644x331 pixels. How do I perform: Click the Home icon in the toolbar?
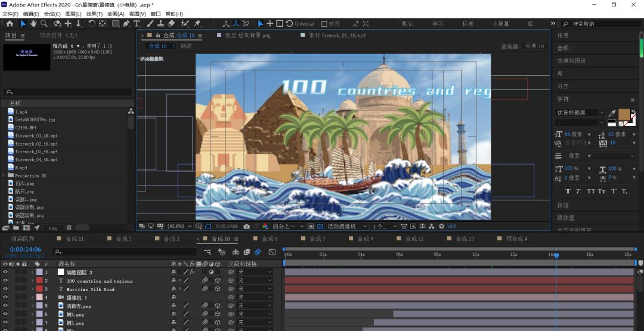tap(10, 24)
